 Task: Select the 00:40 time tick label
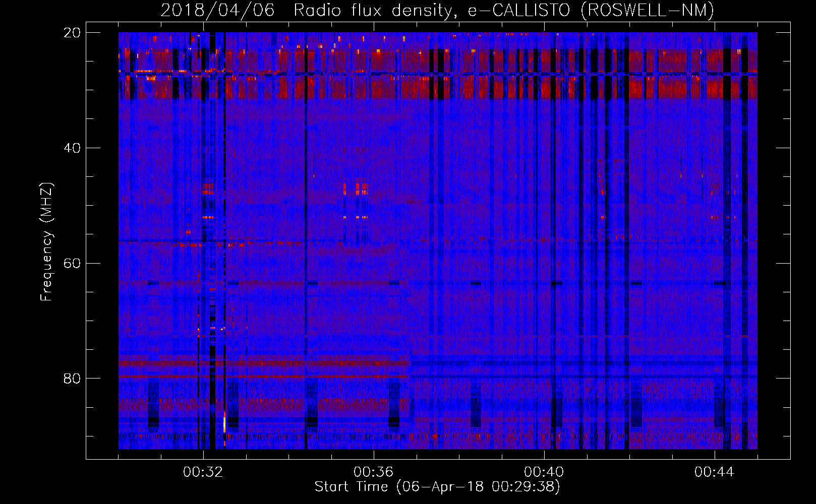(544, 472)
